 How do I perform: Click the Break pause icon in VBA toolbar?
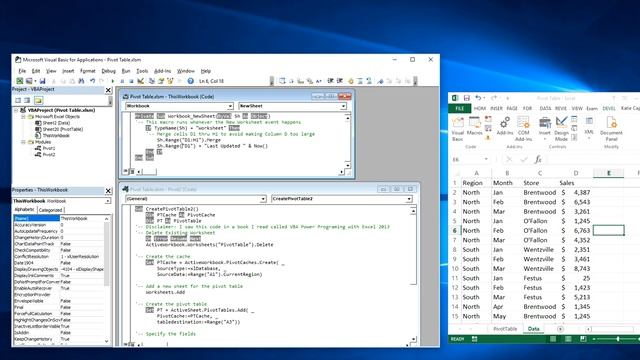tap(122, 81)
